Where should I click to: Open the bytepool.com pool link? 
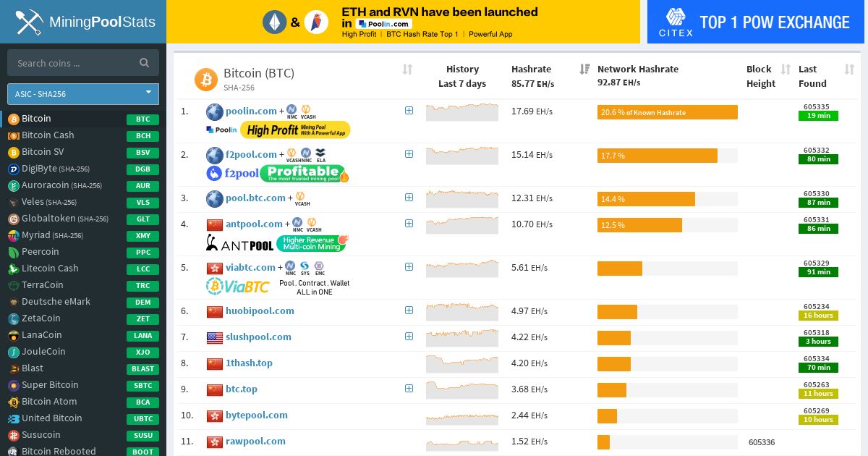pyautogui.click(x=257, y=415)
